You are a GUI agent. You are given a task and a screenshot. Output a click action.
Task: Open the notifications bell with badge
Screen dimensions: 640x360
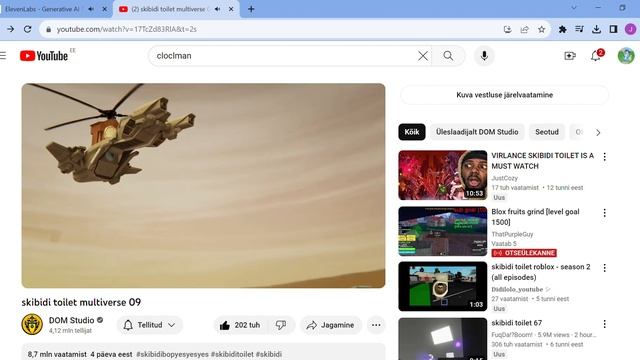click(x=596, y=56)
